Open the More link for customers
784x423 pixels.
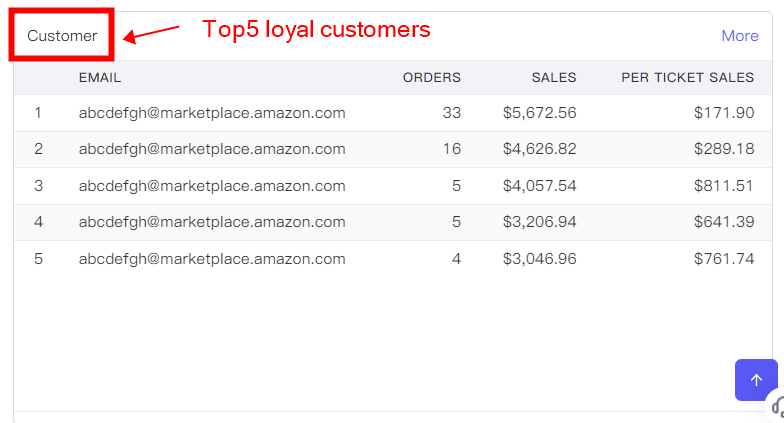(740, 36)
